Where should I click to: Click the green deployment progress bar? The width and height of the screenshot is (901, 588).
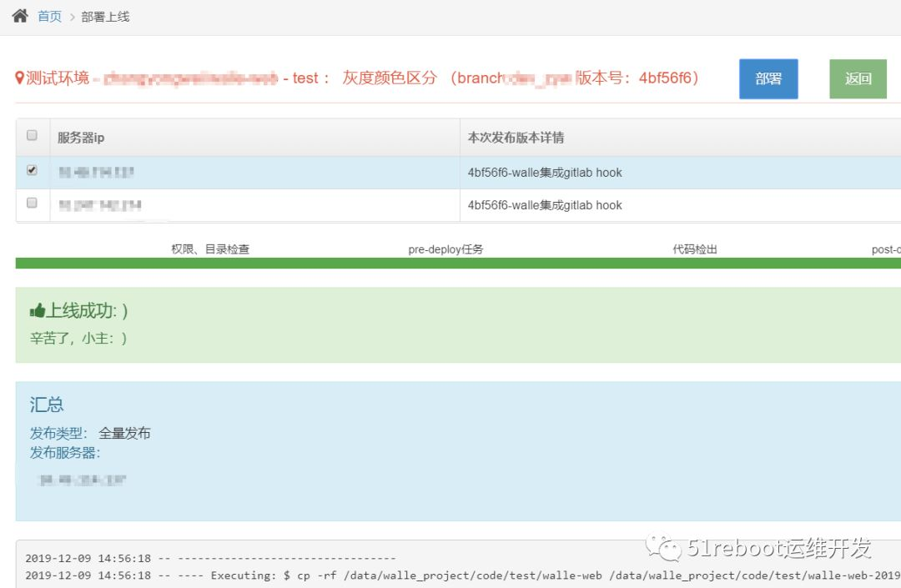pos(450,264)
